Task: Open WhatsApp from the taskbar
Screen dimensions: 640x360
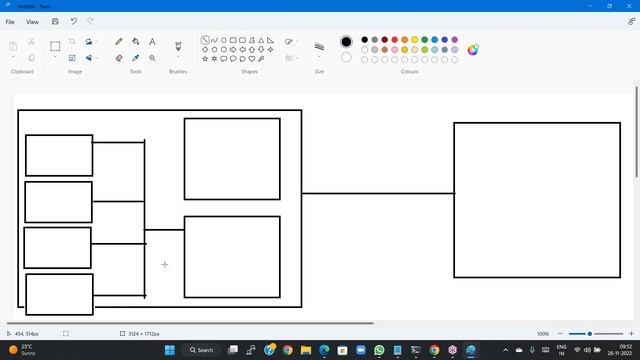Action: (x=379, y=350)
